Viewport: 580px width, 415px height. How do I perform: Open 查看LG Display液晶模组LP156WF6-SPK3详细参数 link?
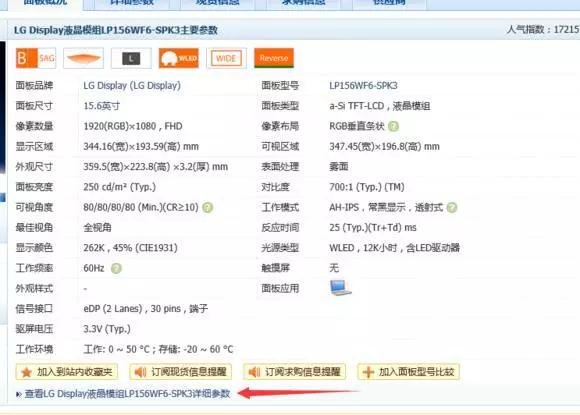(127, 394)
